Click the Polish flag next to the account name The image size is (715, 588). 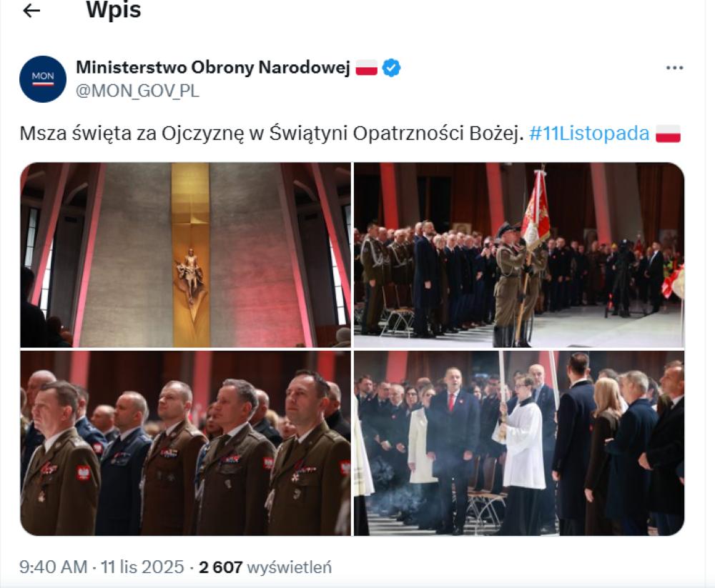pos(367,68)
